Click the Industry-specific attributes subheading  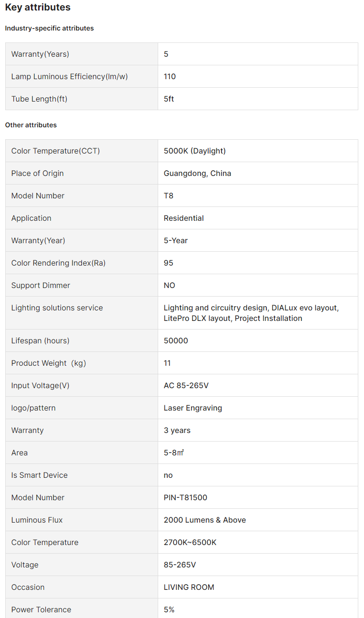click(49, 28)
